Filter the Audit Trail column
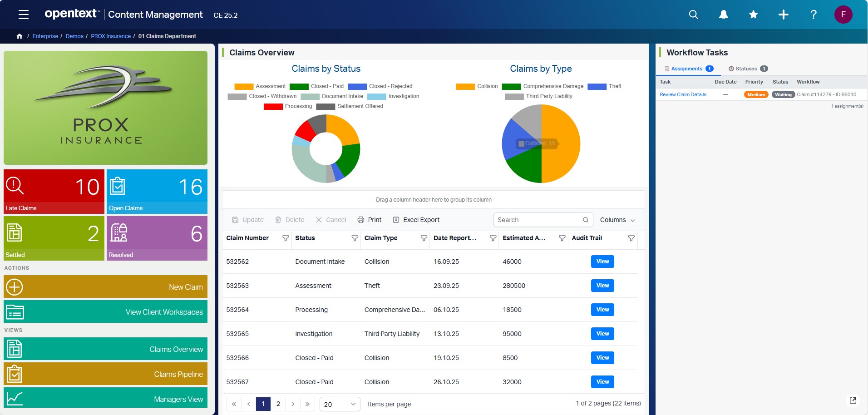Image resolution: width=868 pixels, height=415 pixels. [x=631, y=238]
